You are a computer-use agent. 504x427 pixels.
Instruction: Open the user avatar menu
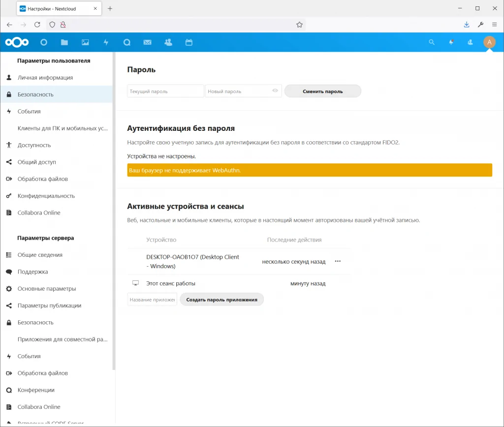pyautogui.click(x=489, y=42)
